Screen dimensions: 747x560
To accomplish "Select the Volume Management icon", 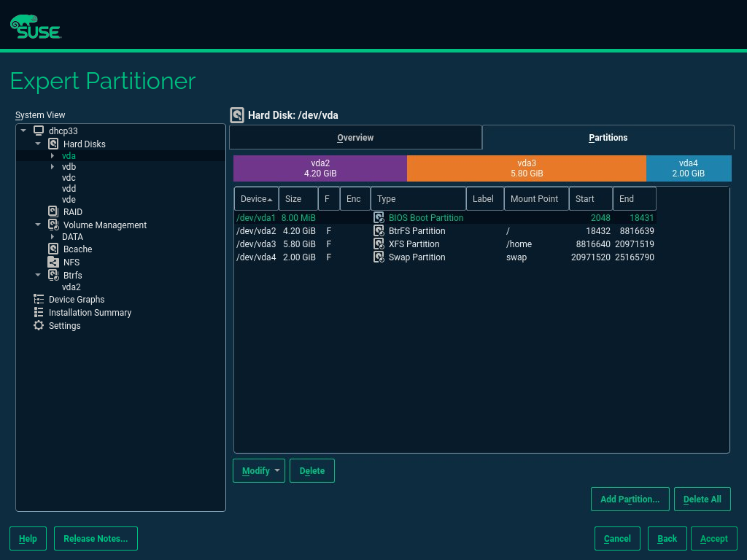I will point(53,225).
